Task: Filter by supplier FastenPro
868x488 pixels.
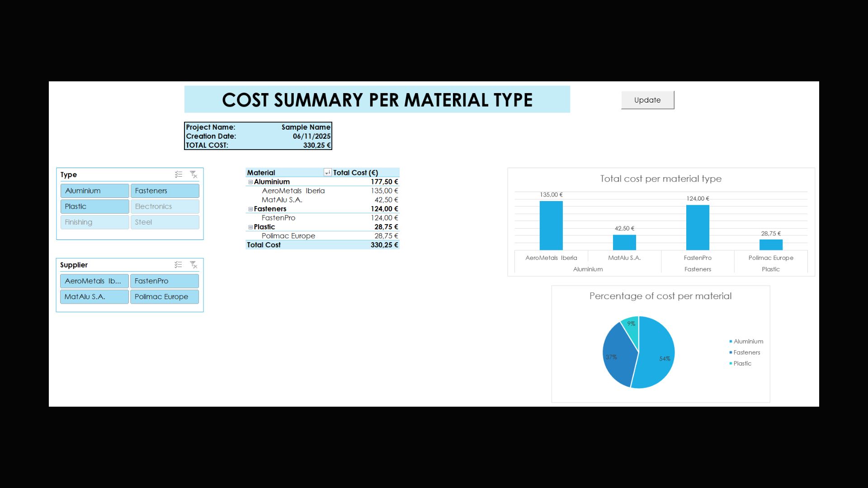Action: coord(164,281)
